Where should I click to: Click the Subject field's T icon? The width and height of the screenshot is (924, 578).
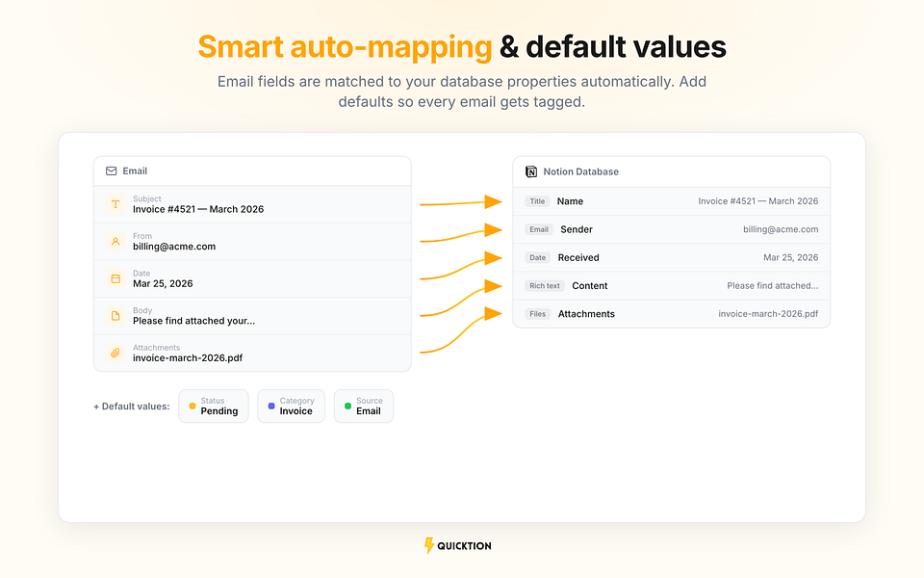[x=115, y=204]
